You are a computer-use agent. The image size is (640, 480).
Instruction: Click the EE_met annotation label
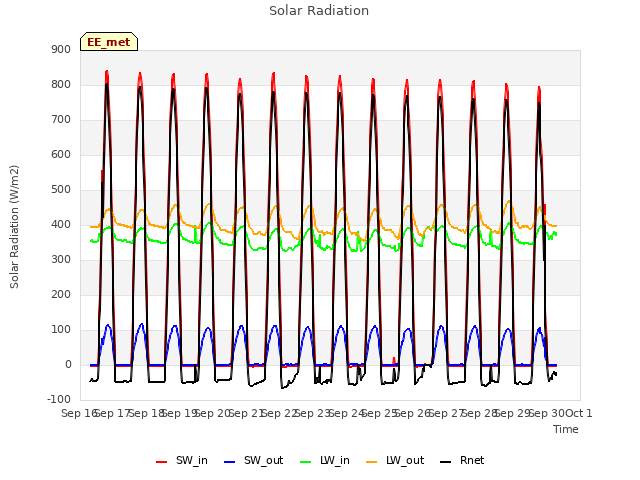[109, 42]
